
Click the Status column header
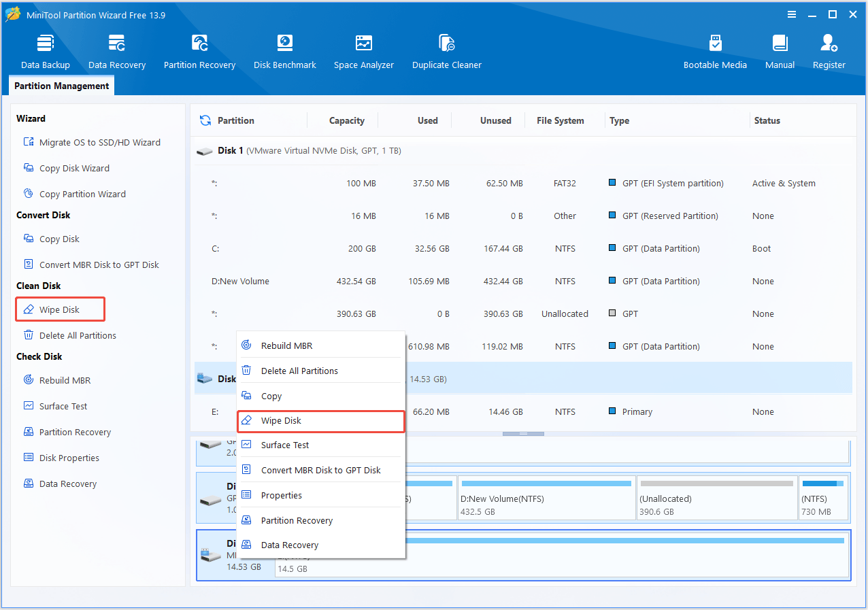767,120
